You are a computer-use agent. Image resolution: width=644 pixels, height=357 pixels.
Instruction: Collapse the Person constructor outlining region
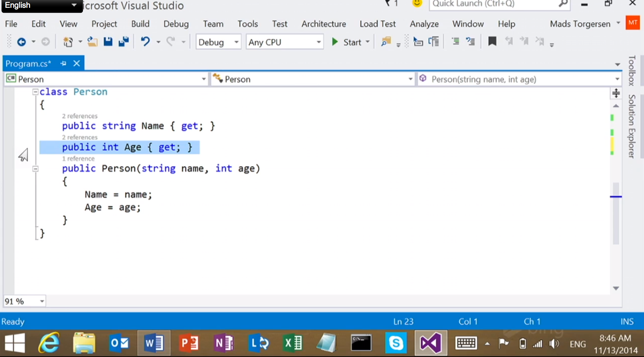[35, 169]
